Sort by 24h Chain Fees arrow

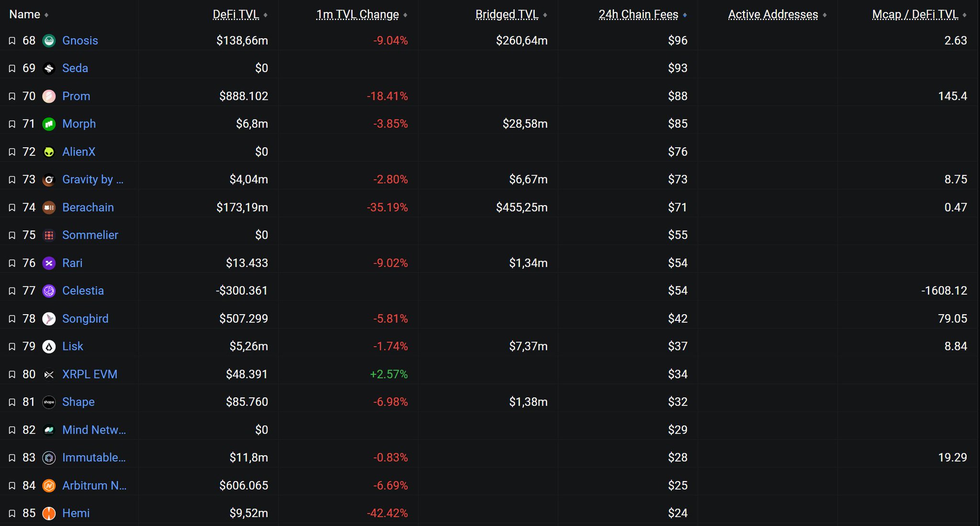[x=685, y=15]
